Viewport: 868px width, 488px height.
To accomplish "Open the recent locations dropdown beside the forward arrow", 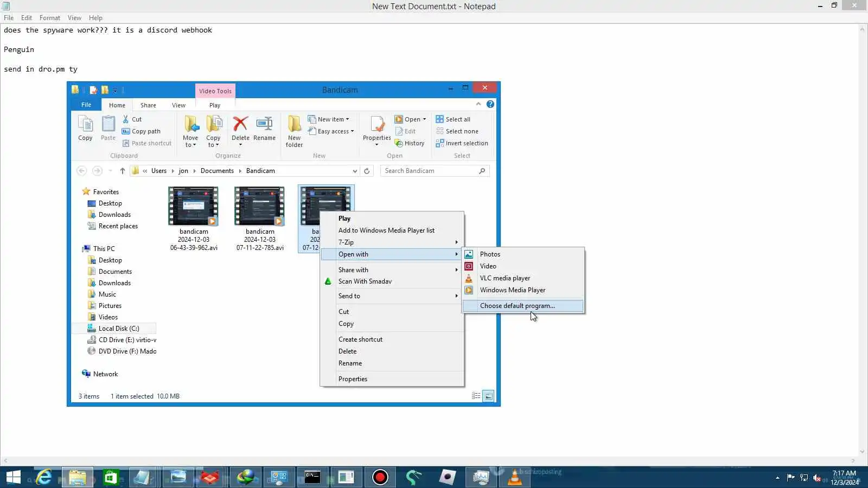I will 110,171.
